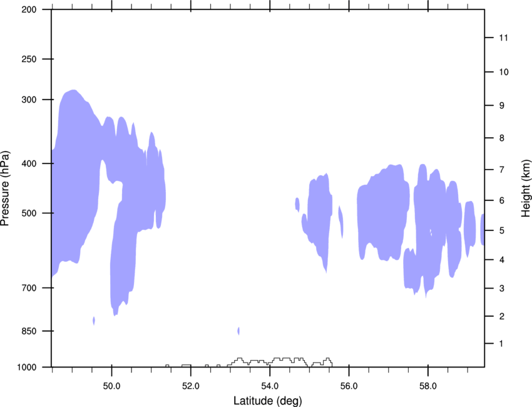Pick the 9 km height label
532x407 pixels.
[x=502, y=106]
